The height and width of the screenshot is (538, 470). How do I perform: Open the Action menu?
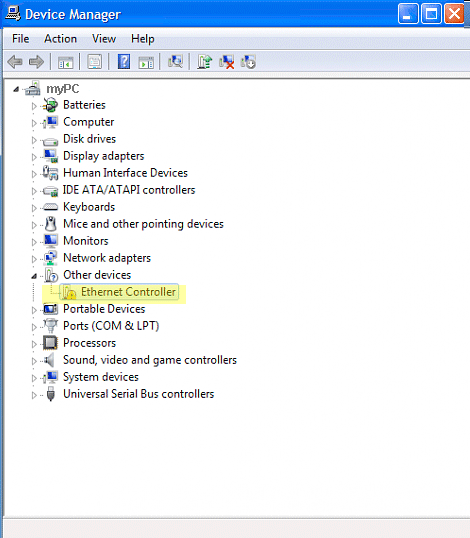tap(60, 39)
